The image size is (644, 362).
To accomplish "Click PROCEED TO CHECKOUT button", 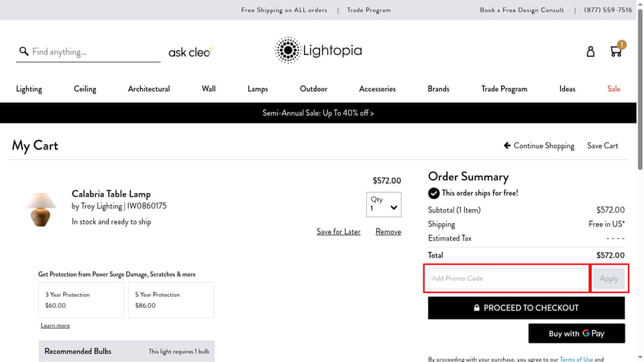I will 526,308.
